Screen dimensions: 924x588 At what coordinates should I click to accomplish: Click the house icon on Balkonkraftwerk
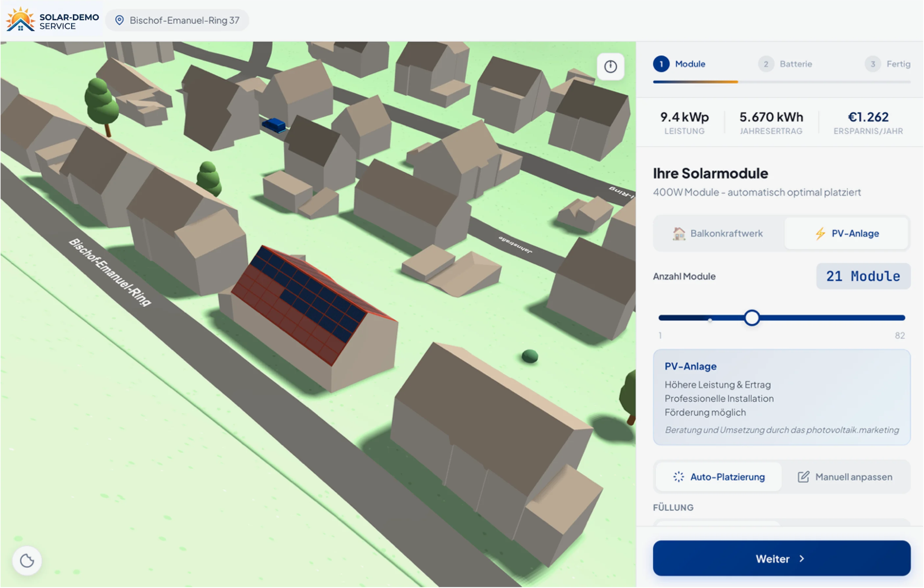679,233
